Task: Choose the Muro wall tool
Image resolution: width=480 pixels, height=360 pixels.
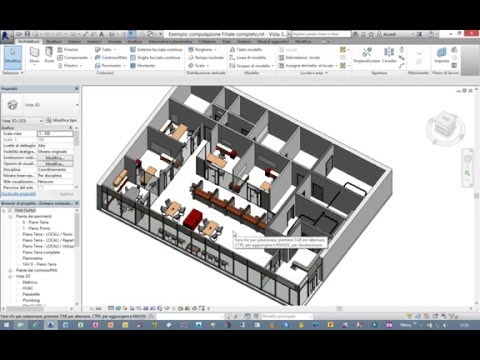Action: [34, 56]
